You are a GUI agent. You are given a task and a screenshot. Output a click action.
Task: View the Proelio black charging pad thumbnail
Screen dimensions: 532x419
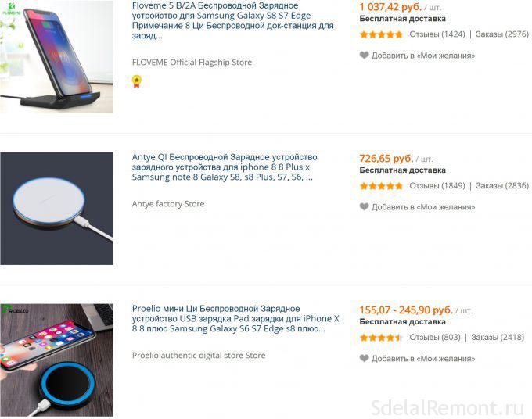56,360
